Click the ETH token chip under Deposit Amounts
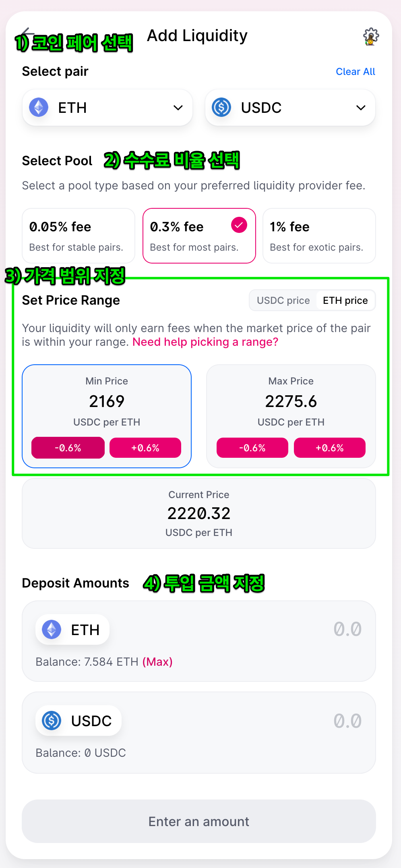The width and height of the screenshot is (401, 868). point(72,629)
